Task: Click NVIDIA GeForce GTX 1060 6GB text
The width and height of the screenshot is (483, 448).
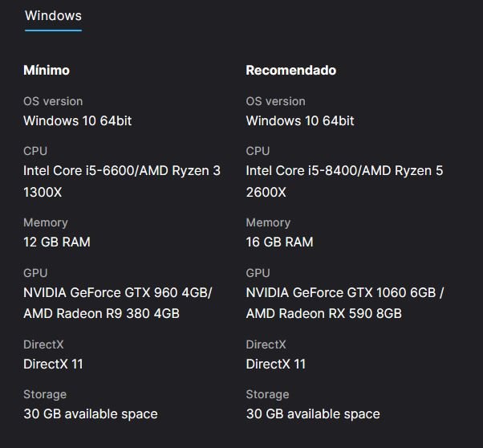Action: (341, 292)
